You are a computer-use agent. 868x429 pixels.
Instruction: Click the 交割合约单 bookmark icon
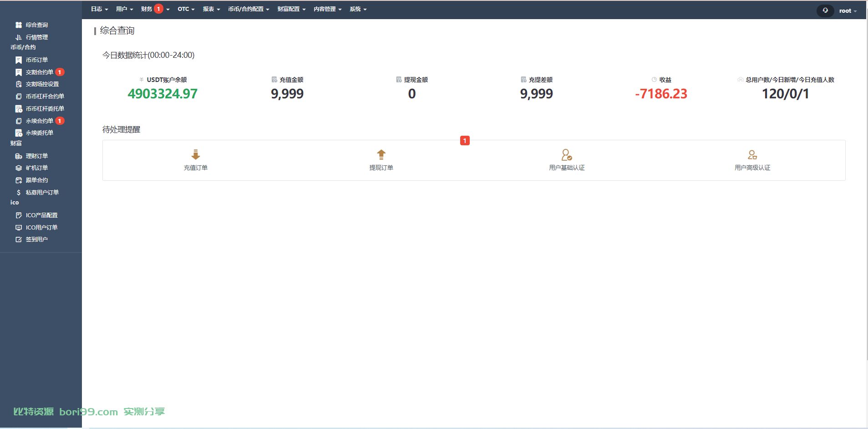coord(19,72)
